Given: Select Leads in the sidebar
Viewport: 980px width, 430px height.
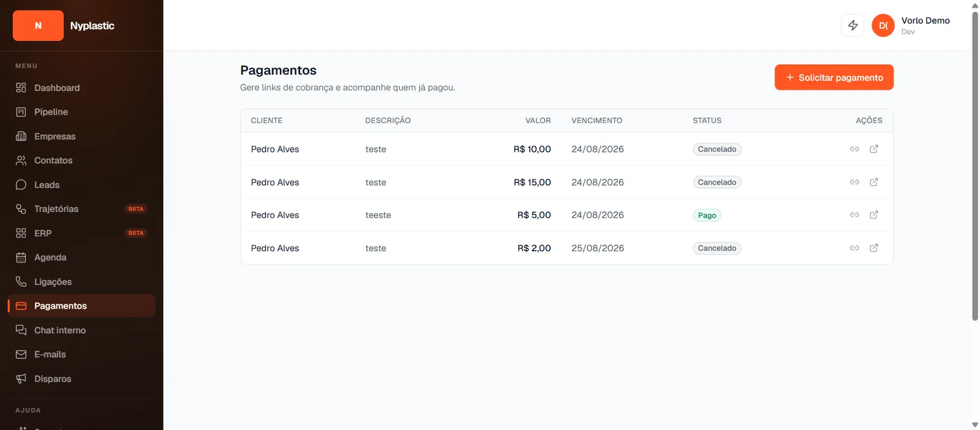Looking at the screenshot, I should [x=81, y=184].
